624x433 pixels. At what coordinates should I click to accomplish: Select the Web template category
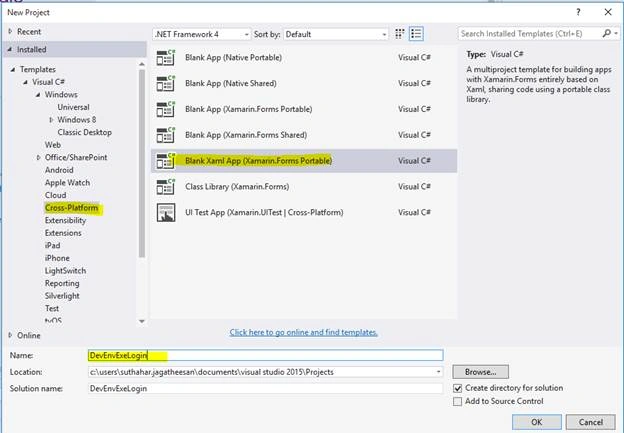tap(53, 145)
